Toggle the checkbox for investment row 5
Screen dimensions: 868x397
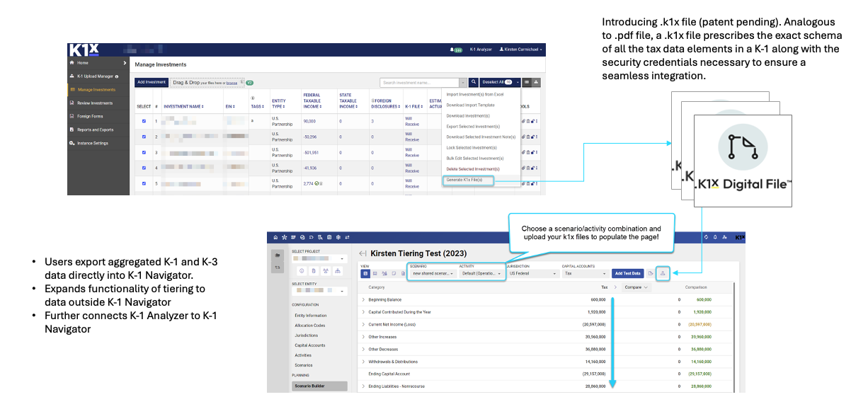144,183
